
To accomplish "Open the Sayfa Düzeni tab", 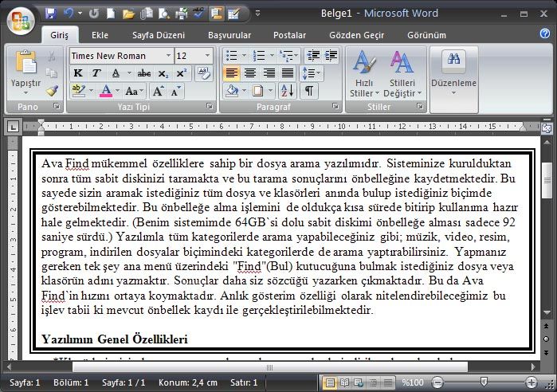I will click(159, 35).
